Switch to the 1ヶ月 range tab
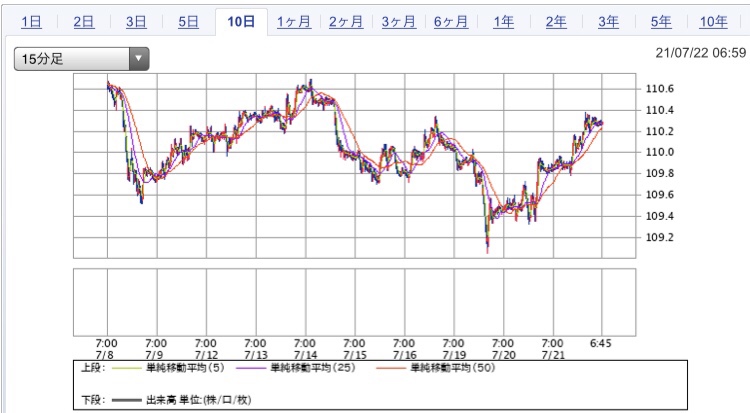Image resolution: width=750 pixels, height=413 pixels. [x=294, y=22]
